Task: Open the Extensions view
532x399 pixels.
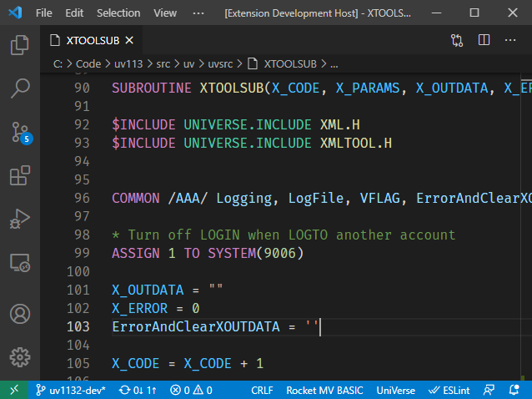Action: (20, 176)
